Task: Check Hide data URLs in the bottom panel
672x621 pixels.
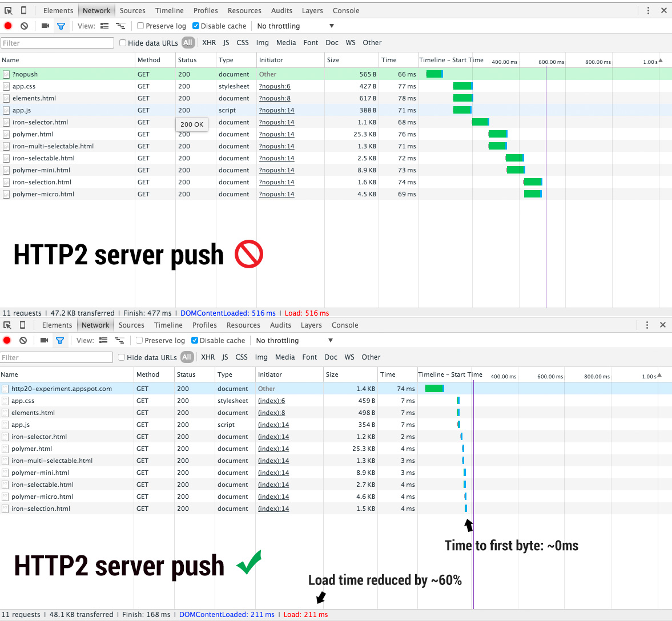Action: pos(122,357)
